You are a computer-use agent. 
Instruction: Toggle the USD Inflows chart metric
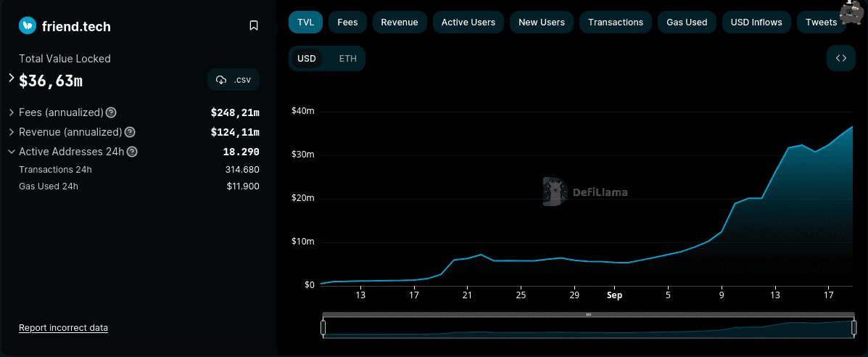tap(756, 22)
